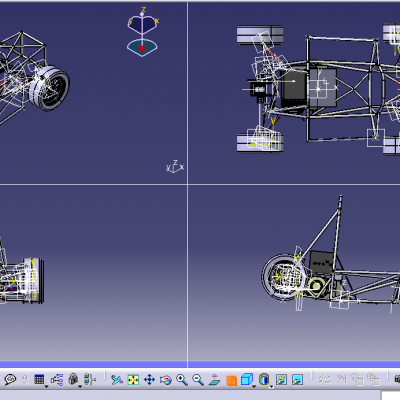Click the orange Create Multi-View icon

tap(231, 380)
